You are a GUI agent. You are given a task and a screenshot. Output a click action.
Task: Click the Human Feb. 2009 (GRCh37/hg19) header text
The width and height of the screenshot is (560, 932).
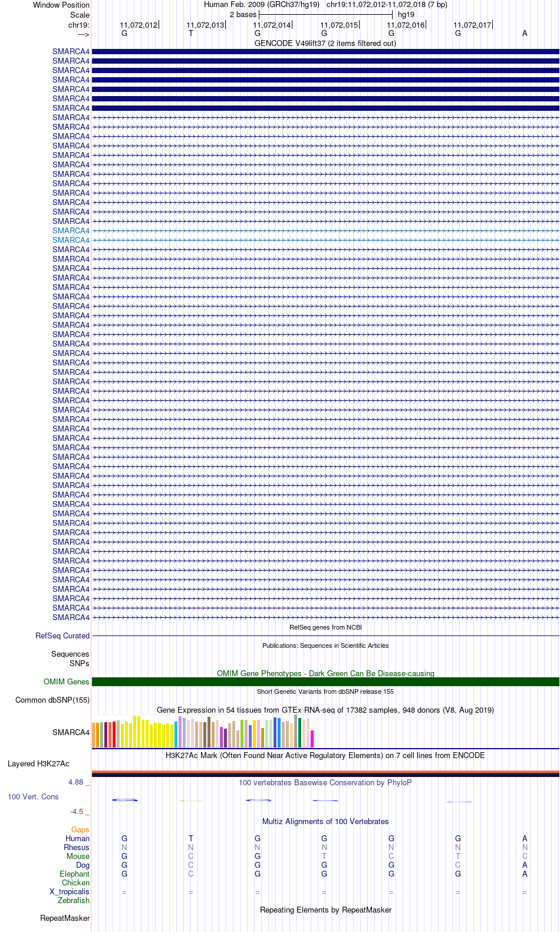(x=262, y=5)
